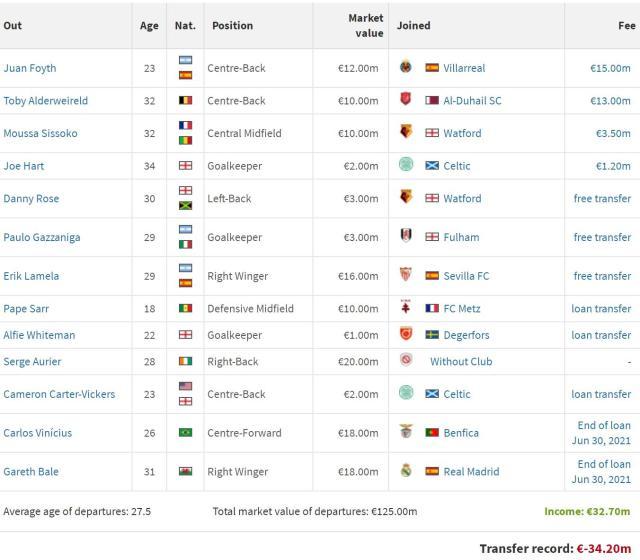
Task: Click the Benfica club crest icon
Action: coord(406,433)
